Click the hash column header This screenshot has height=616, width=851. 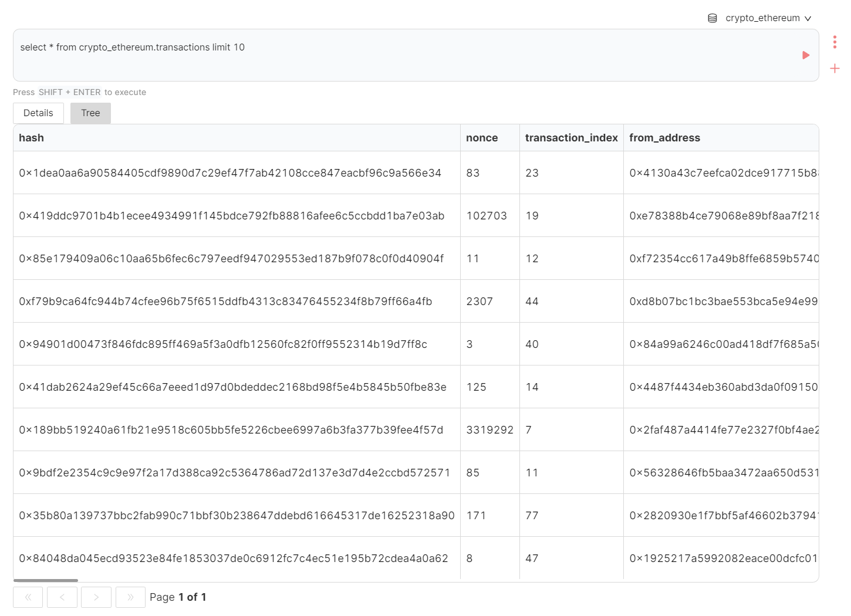(237, 138)
